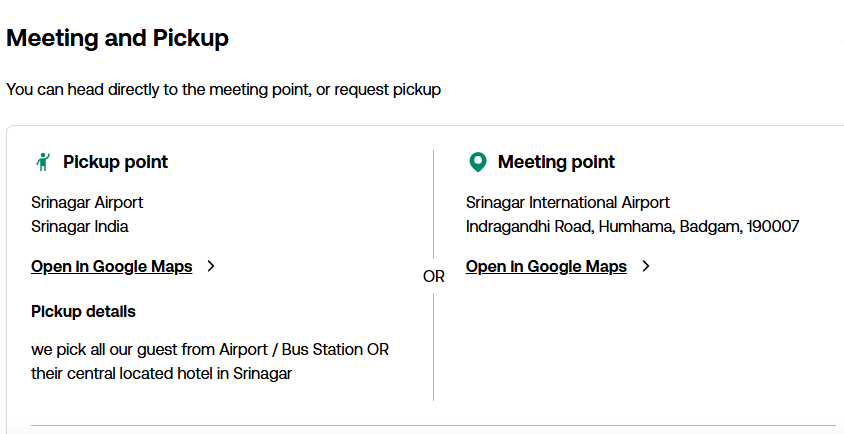Click the OR separator between the options
The height and width of the screenshot is (434, 844).
tap(434, 277)
